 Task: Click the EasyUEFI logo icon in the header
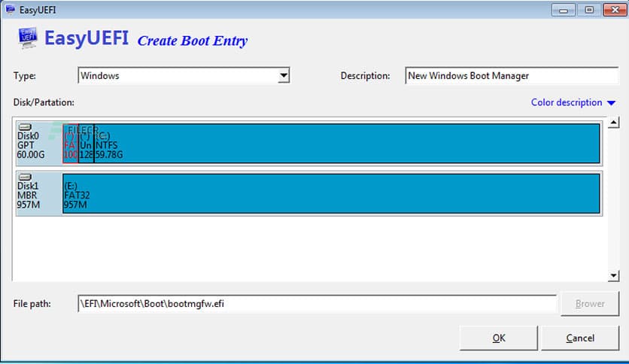click(28, 38)
